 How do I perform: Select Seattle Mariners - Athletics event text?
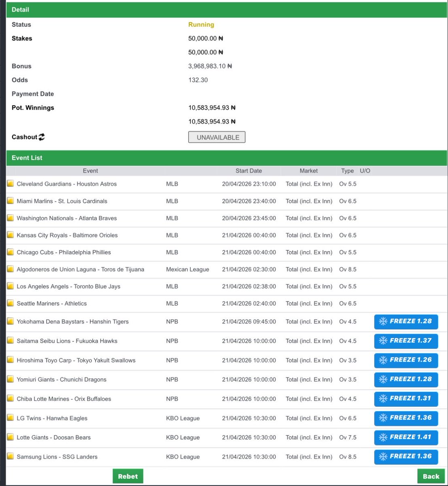(x=52, y=303)
